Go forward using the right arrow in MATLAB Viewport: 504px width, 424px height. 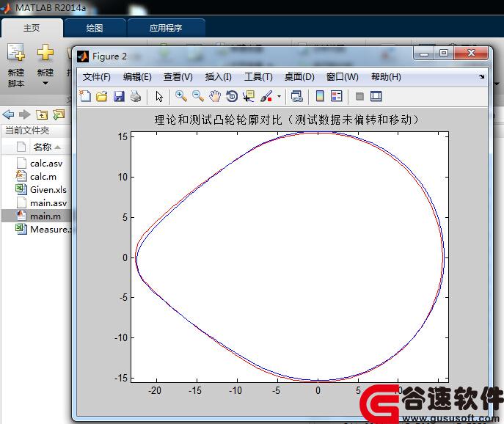pyautogui.click(x=25, y=114)
